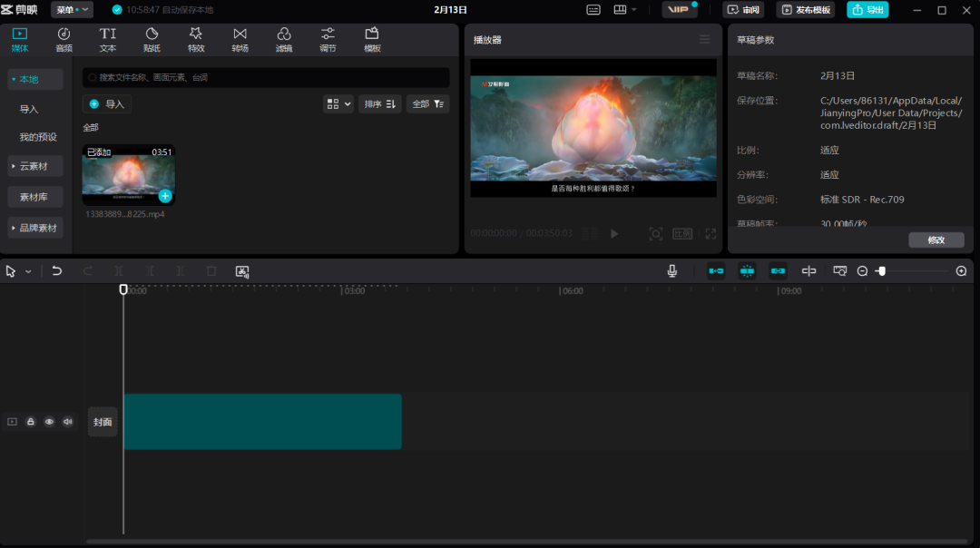Screen dimensions: 980x548
Task: Hide the video track with eye icon
Action: click(49, 422)
